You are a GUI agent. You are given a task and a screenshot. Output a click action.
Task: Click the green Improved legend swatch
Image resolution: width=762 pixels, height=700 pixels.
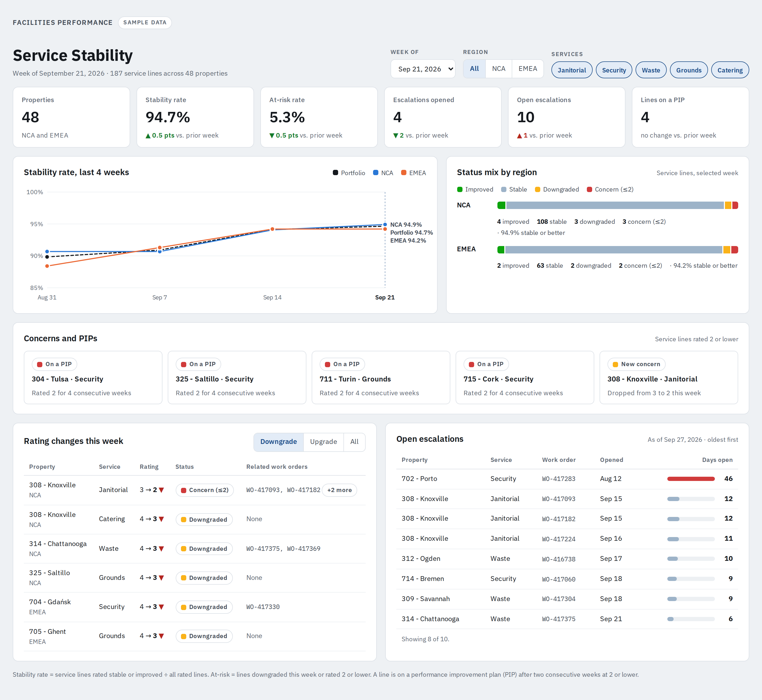(460, 189)
